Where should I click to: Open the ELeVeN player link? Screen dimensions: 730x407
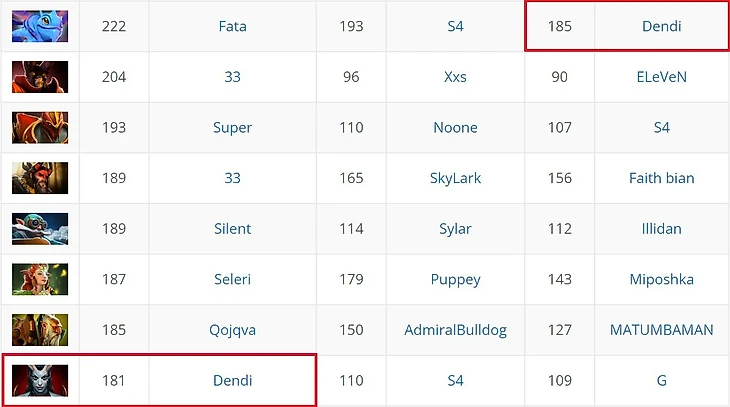click(662, 77)
